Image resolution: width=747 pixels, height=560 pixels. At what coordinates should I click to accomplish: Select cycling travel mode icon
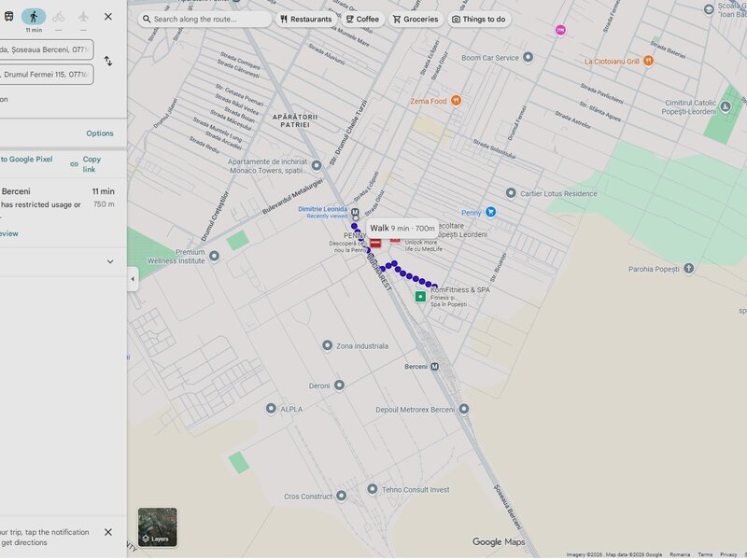pos(59,17)
